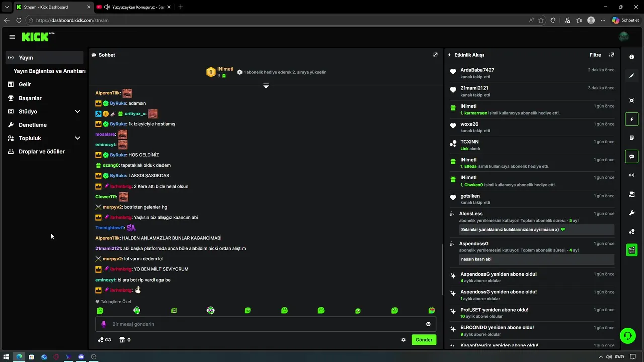Click the channel points dots icon in sidebar
644x362 pixels.
tap(632, 232)
